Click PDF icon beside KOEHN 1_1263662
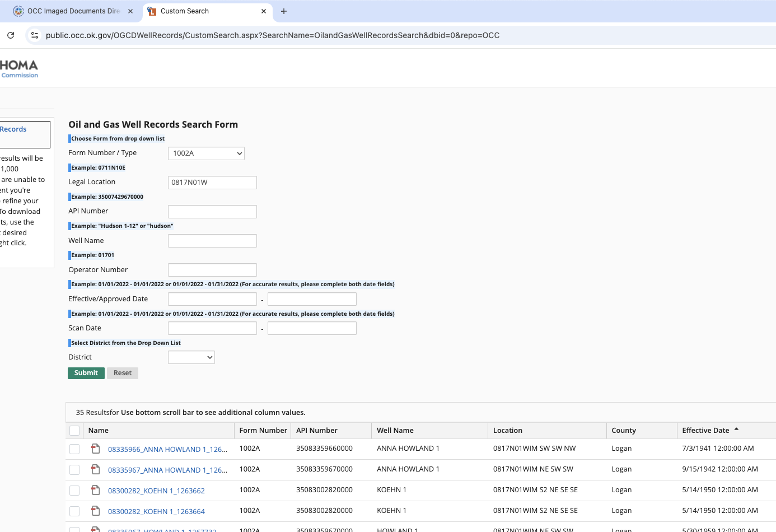Viewport: 776px width, 532px height. pos(96,490)
